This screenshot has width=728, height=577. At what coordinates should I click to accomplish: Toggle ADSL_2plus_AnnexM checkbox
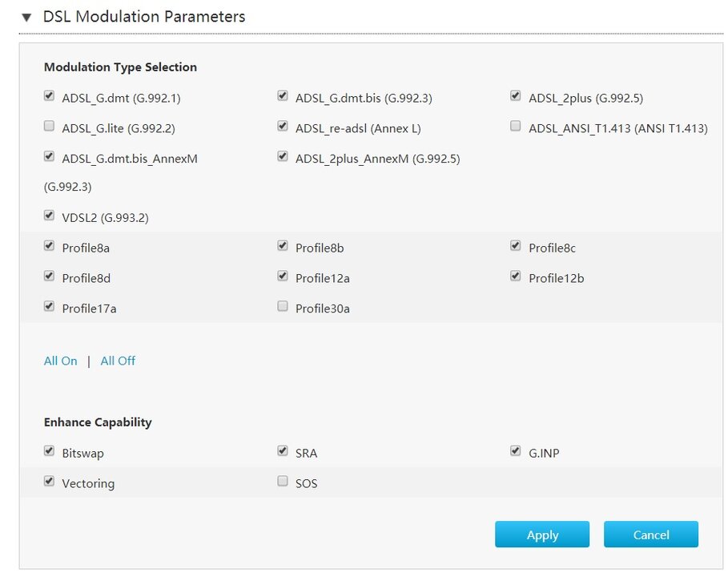coord(283,156)
